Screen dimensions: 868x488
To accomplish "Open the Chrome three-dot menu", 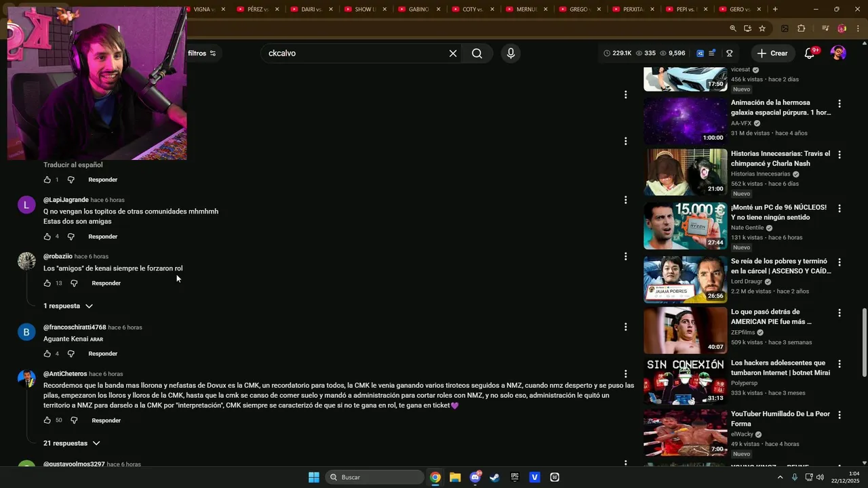I will click(x=857, y=28).
